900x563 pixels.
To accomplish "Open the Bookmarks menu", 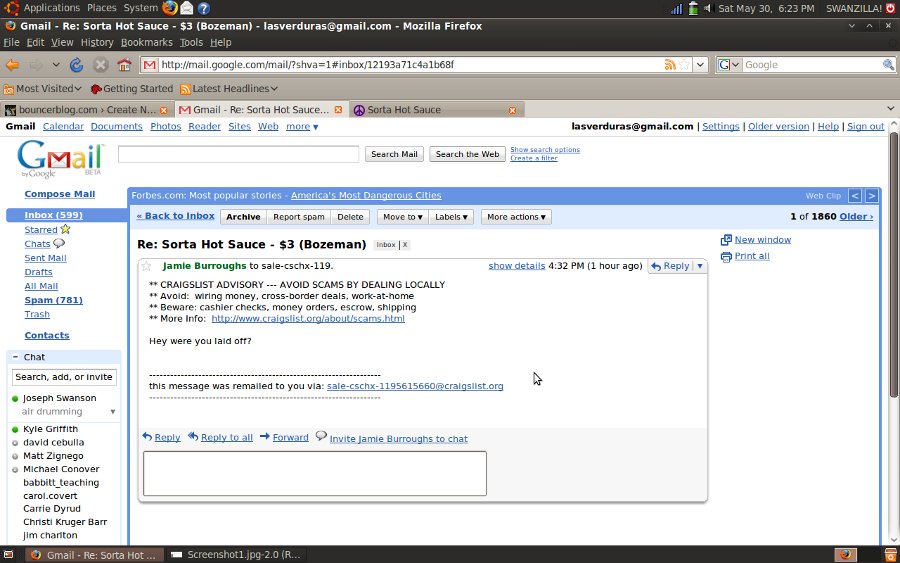I will point(146,43).
